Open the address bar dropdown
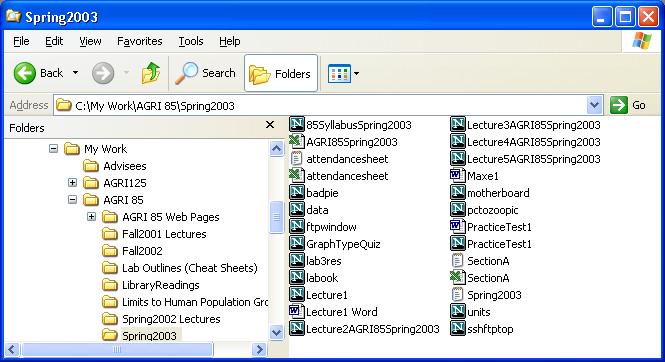This screenshot has height=362, width=665. tap(594, 105)
